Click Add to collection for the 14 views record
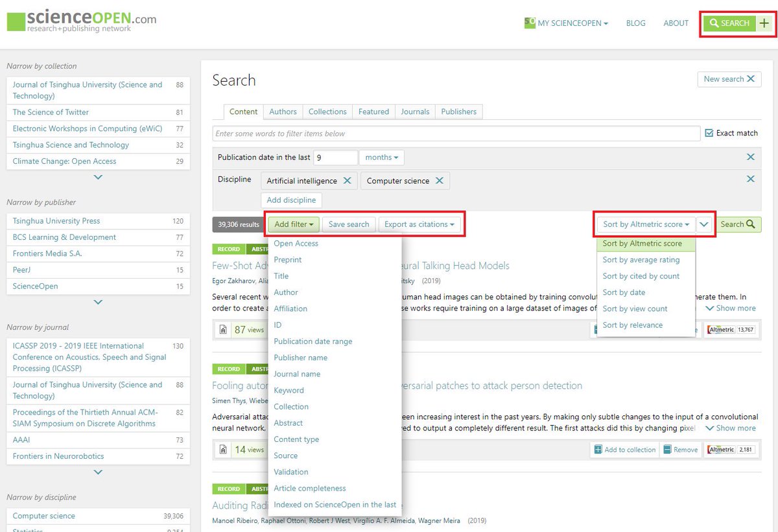The width and height of the screenshot is (778, 532). tap(625, 450)
